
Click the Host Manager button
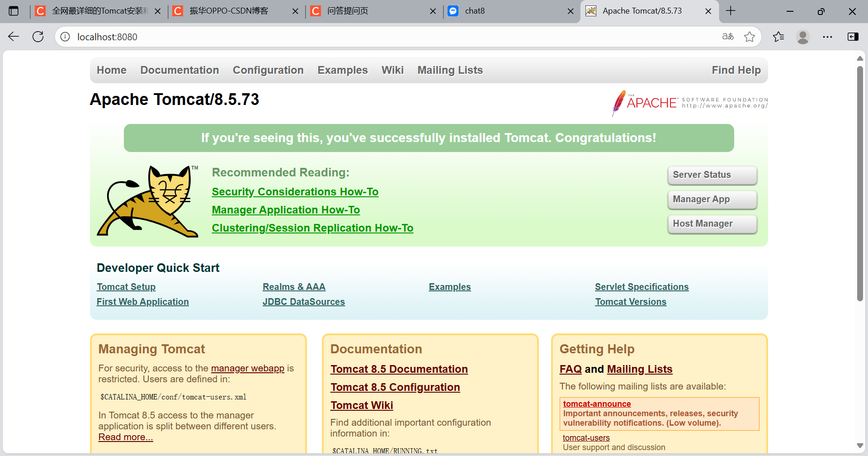(712, 224)
